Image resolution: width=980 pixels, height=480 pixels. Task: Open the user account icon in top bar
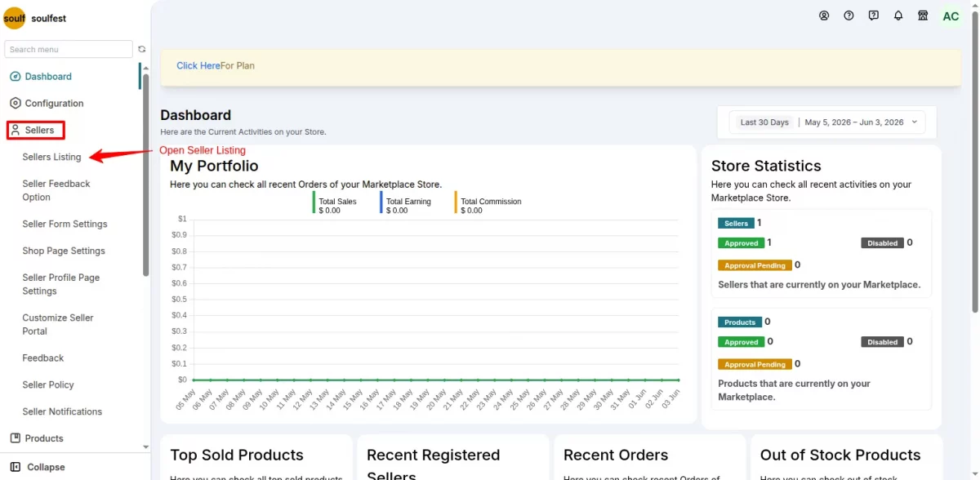[x=824, y=16]
